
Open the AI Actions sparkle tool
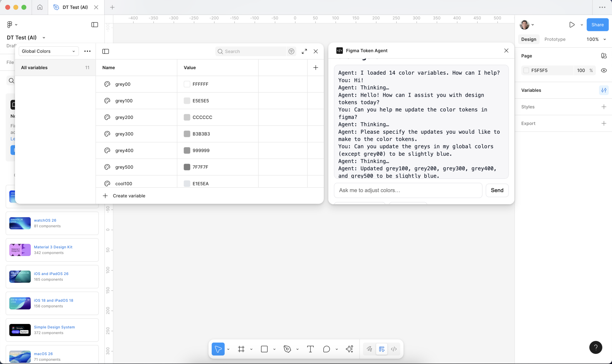tap(349, 349)
